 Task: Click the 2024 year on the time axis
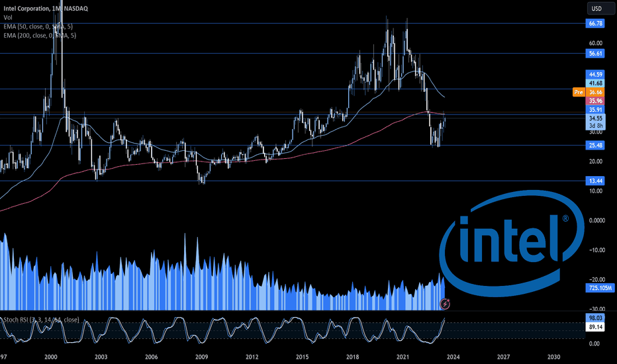click(x=453, y=357)
